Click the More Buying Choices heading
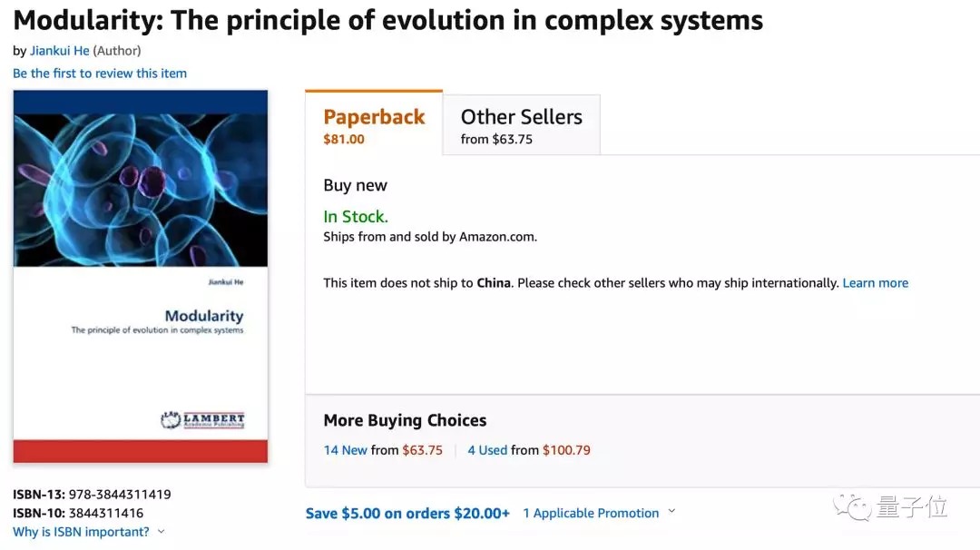This screenshot has height=550, width=980. (x=405, y=420)
